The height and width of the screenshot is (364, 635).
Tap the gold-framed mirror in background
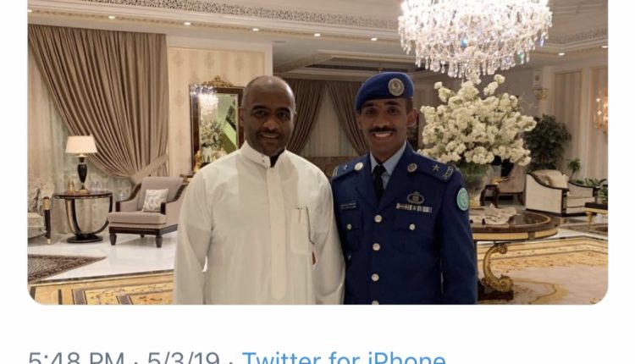click(x=215, y=121)
